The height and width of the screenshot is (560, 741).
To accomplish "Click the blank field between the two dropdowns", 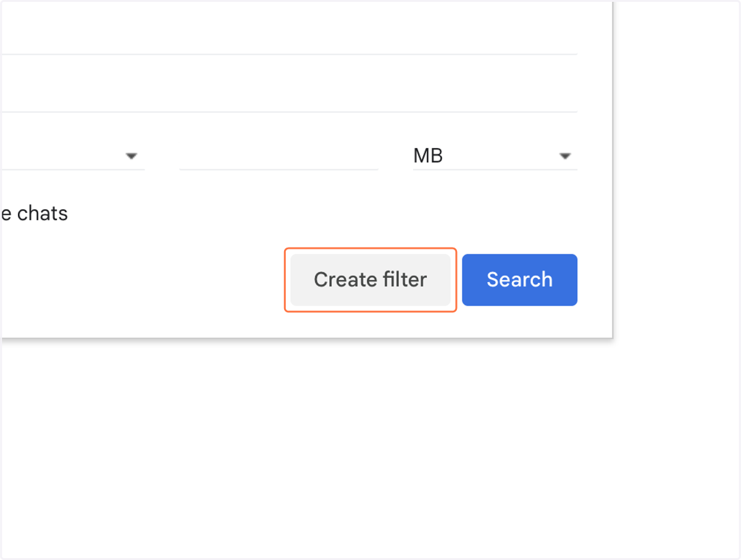I will point(278,156).
